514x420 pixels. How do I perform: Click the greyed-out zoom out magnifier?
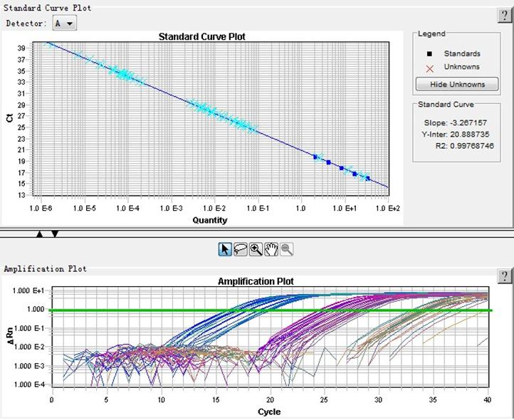(286, 249)
